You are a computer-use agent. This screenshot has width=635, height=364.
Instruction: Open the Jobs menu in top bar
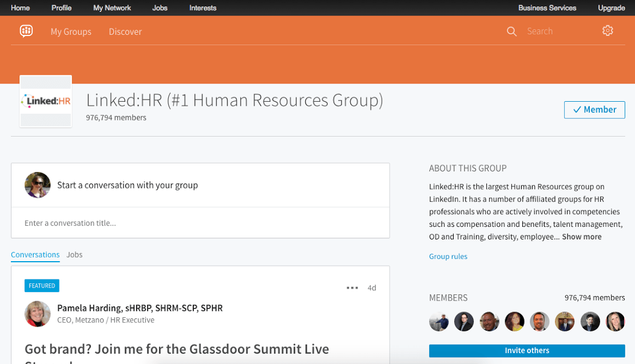(160, 7)
